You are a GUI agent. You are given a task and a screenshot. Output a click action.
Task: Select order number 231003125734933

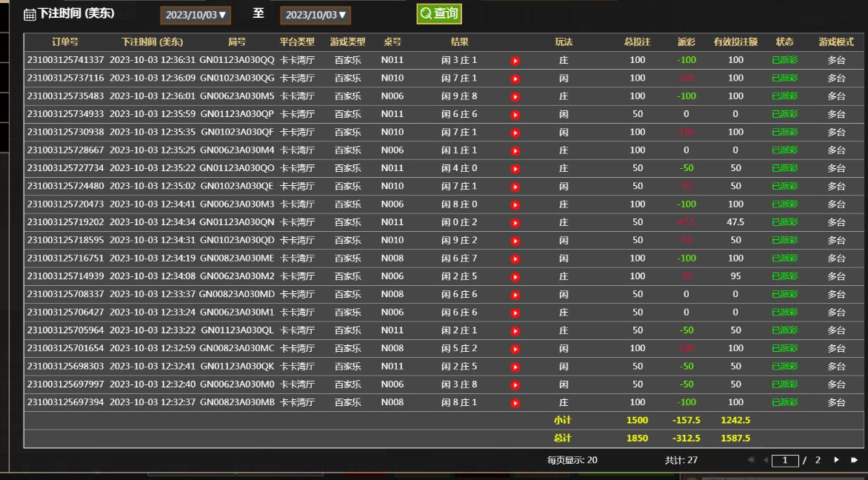[x=66, y=114]
